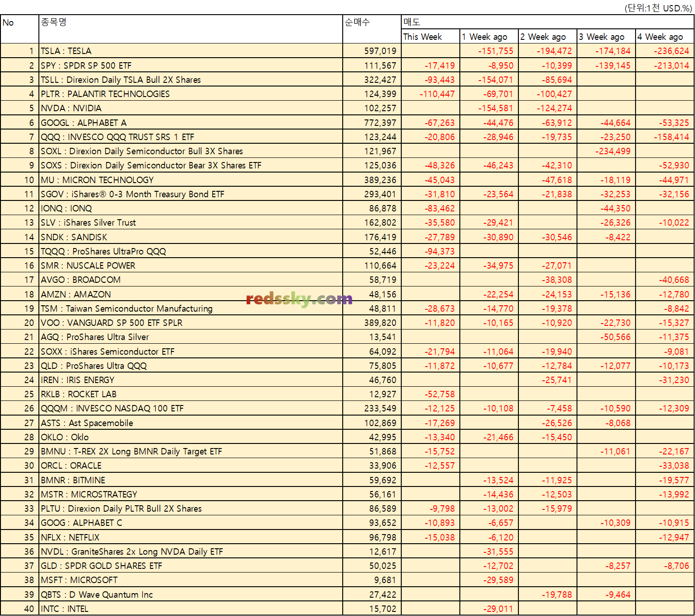Click RKLB : ROCKET LAB
This screenshot has width=695, height=616.
[79, 394]
